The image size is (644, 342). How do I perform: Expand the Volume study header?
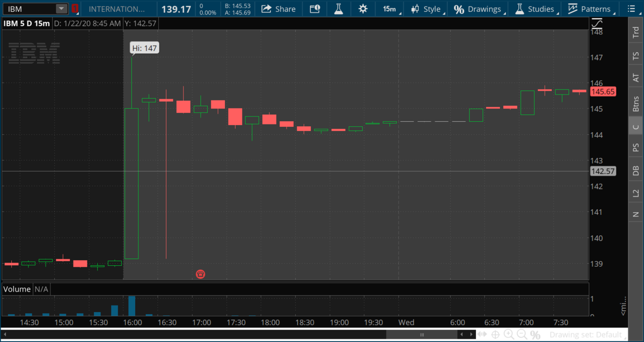point(17,289)
